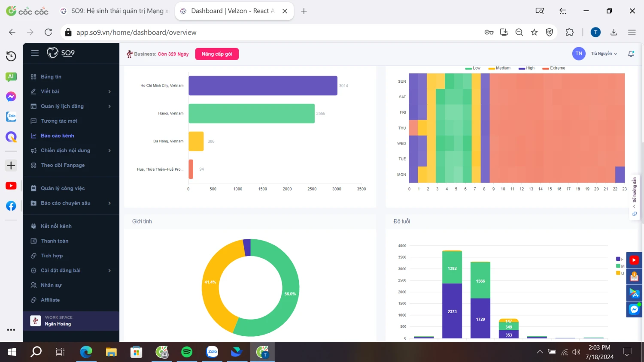Click the Nâng cấp gói button

[217, 54]
